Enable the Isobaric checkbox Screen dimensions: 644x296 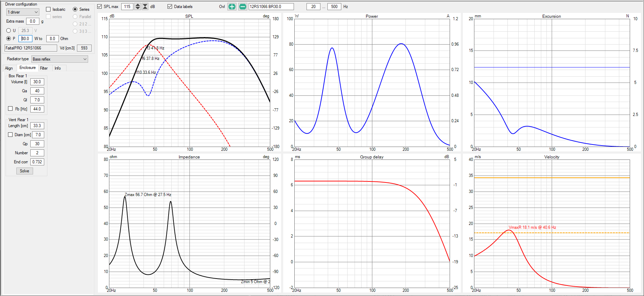tap(48, 9)
